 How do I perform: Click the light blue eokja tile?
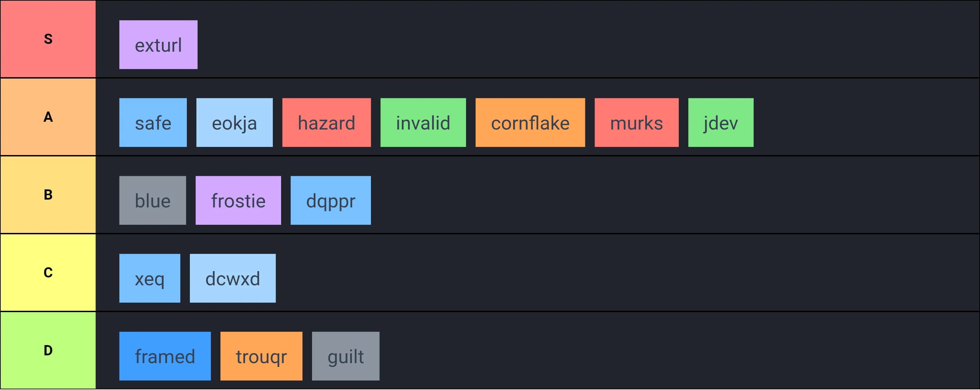(x=234, y=123)
